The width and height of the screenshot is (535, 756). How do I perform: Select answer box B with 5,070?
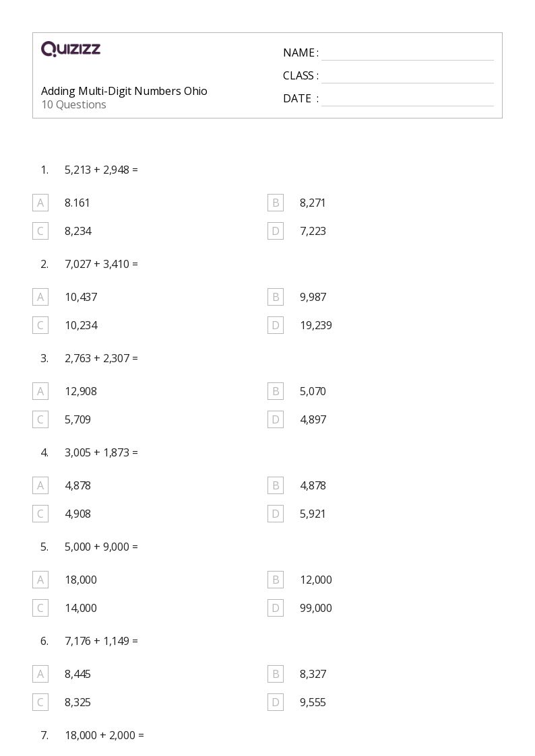point(276,392)
